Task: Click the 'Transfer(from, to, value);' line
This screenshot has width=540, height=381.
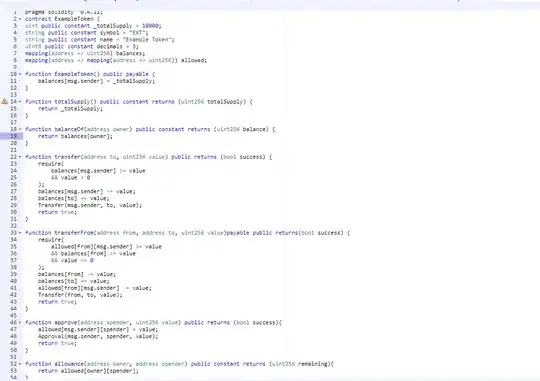Action: point(80,295)
